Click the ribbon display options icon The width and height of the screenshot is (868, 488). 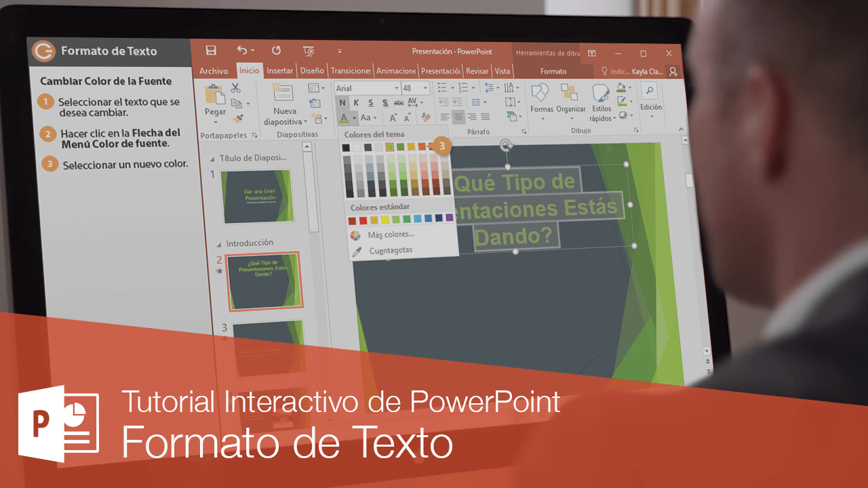pyautogui.click(x=592, y=53)
